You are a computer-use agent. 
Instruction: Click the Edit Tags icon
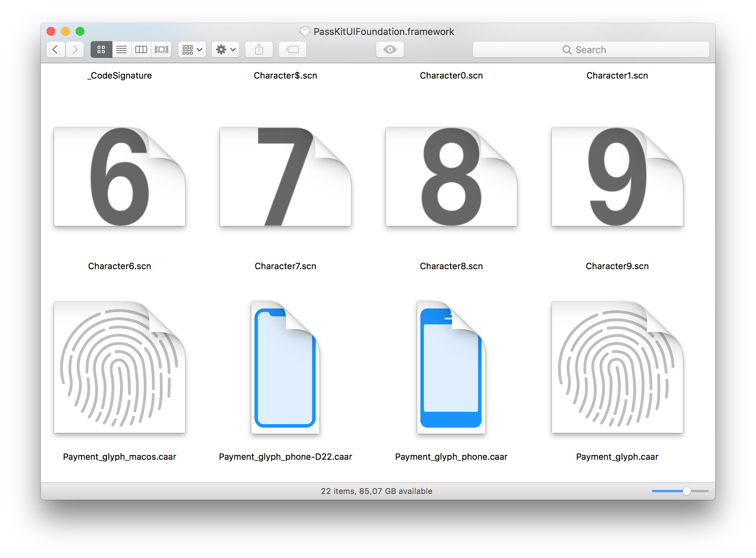point(293,49)
